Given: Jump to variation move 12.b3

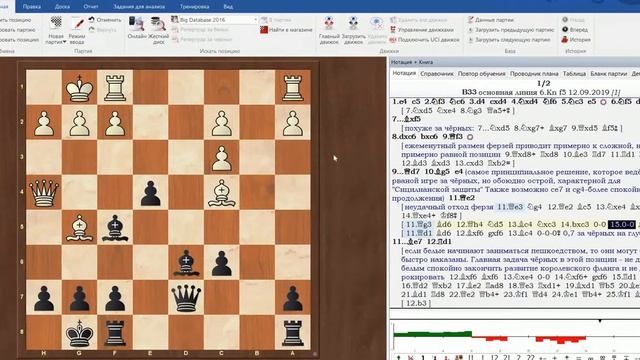Looking at the screenshot, I should click(x=416, y=303).
